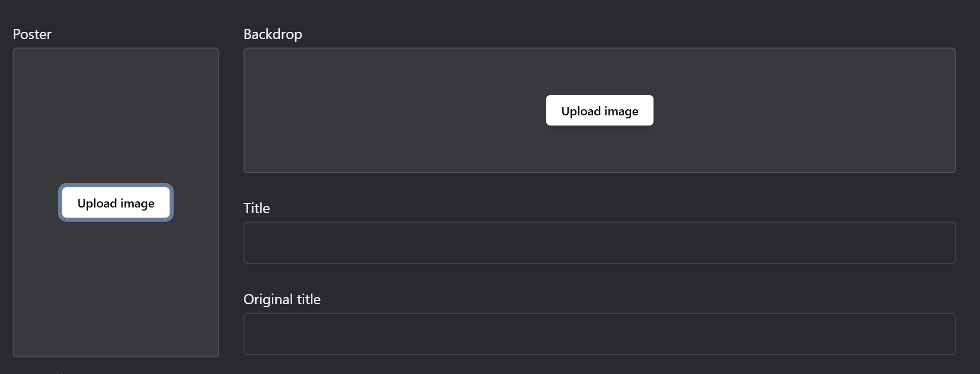Image resolution: width=980 pixels, height=374 pixels.
Task: Click the Backdrop label text
Action: click(x=273, y=34)
